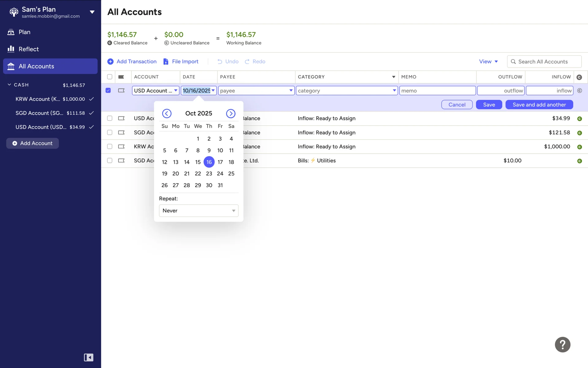Open the Repeat frequency dropdown

[x=198, y=211]
